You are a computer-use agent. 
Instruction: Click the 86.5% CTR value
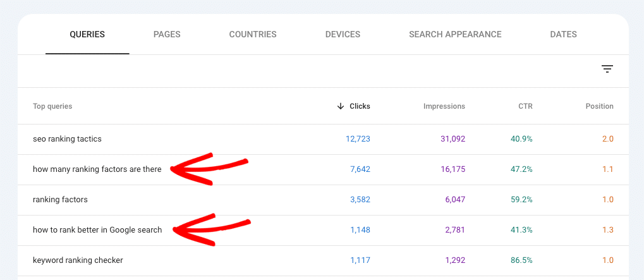tap(521, 260)
